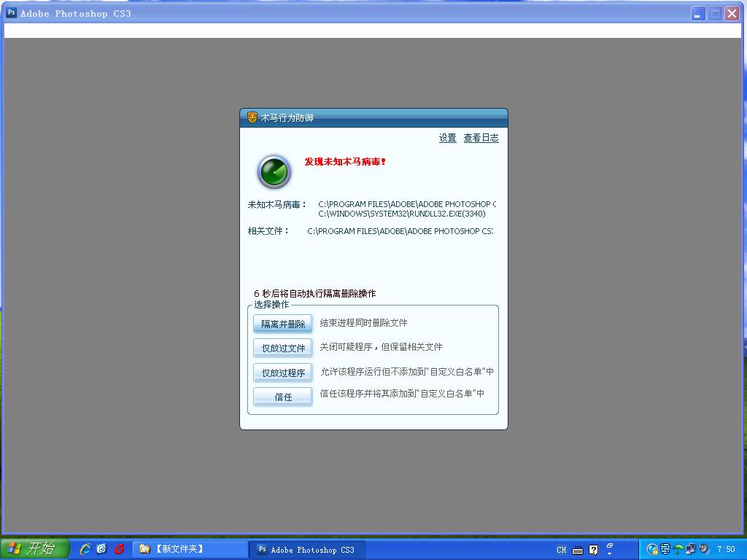The width and height of the screenshot is (747, 560).
Task: Launch Internet Explorer from quick launch
Action: (x=85, y=549)
